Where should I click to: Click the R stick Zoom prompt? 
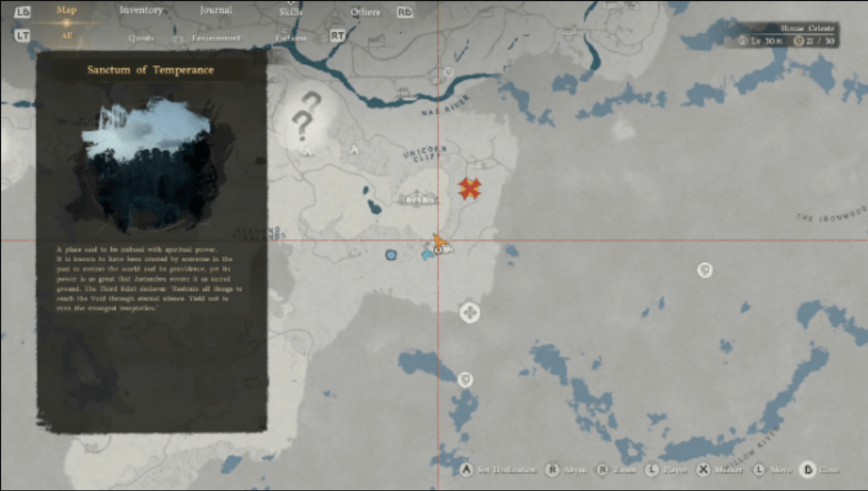pos(616,470)
